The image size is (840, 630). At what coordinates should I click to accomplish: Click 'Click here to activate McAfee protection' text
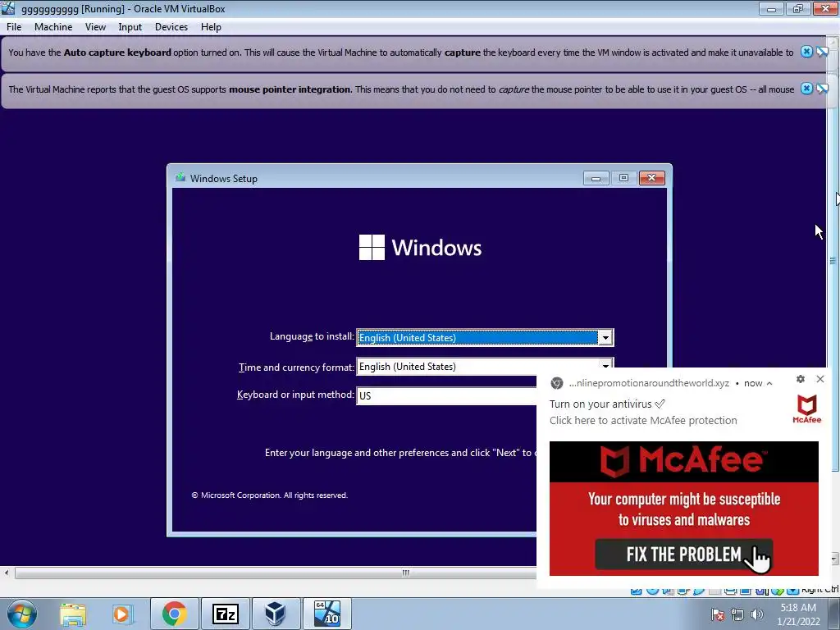[x=643, y=421]
